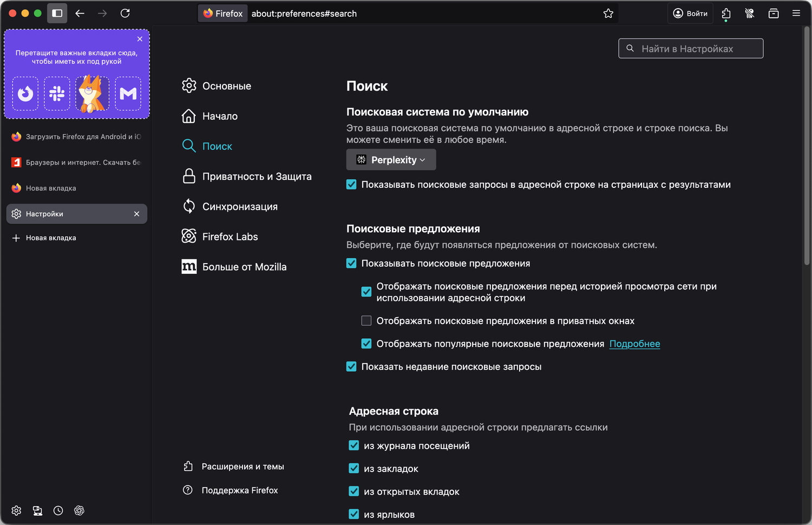
Task: Open the AI chatbot icon in the sidebar
Action: point(79,510)
